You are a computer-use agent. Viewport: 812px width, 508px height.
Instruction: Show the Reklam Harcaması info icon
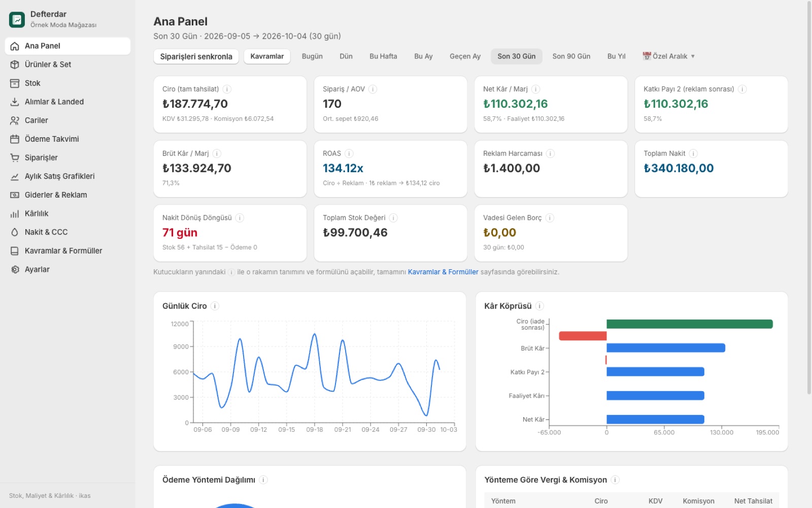[551, 153]
